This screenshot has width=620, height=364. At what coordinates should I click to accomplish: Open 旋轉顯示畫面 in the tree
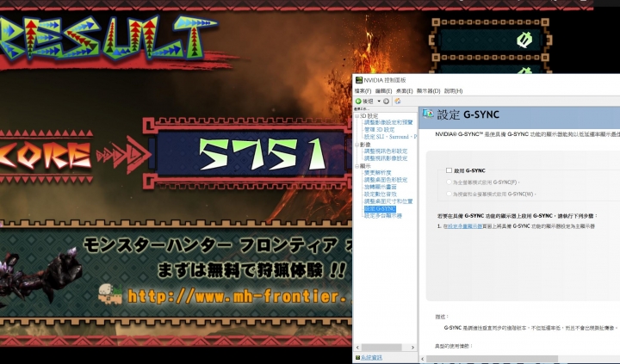(380, 187)
